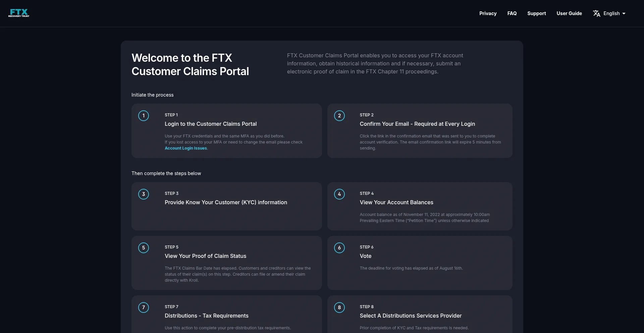The height and width of the screenshot is (333, 644).
Task: Click the 'STEP 1' label
Action: pyautogui.click(x=171, y=115)
